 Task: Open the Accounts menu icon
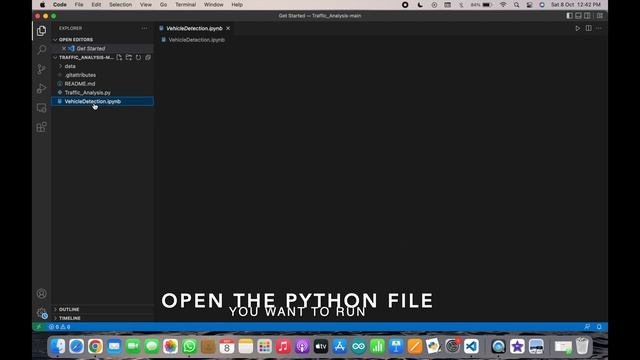[x=41, y=293]
